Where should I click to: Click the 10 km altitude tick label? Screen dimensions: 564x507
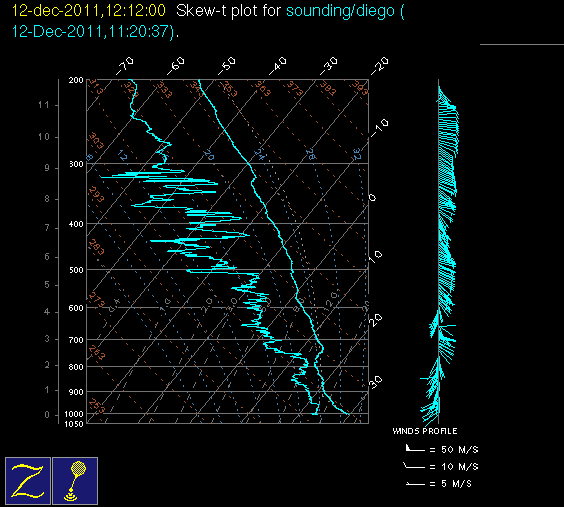click(43, 137)
